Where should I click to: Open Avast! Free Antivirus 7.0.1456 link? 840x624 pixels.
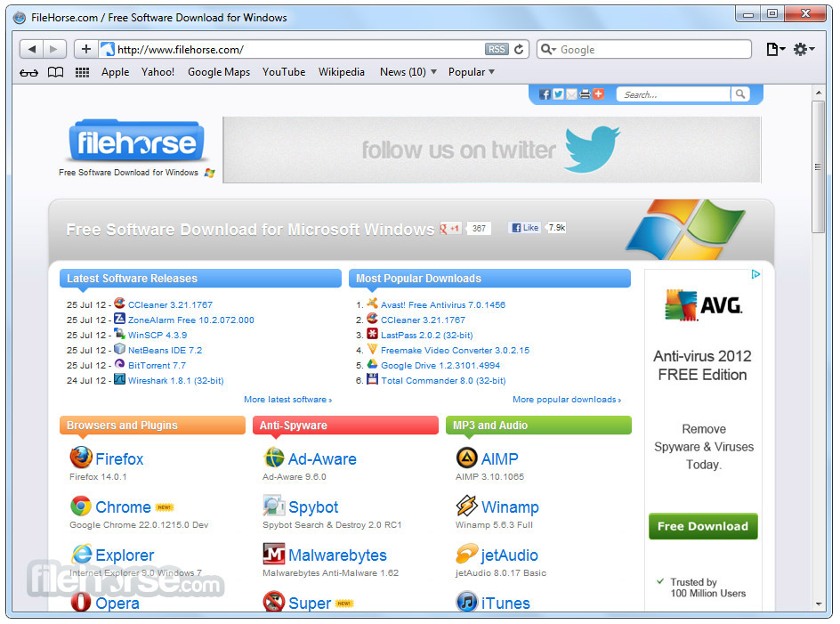pos(443,305)
